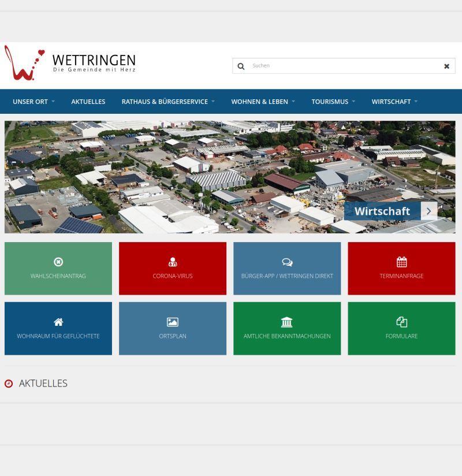Open the Wirtschaft dropdown in navbar
462x476 pixels.
pyautogui.click(x=394, y=102)
